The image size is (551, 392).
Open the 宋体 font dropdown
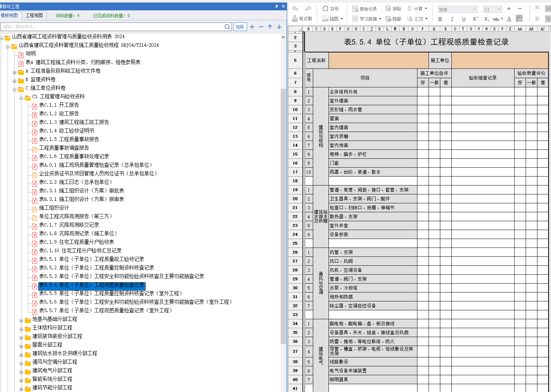[458, 9]
